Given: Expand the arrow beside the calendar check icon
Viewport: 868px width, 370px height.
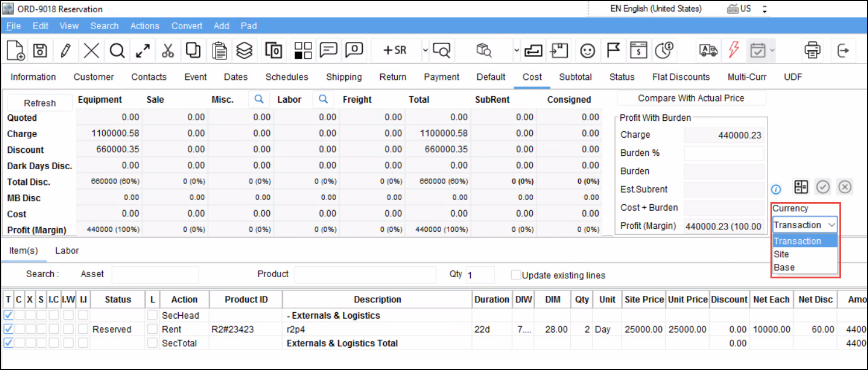Looking at the screenshot, I should 772,51.
